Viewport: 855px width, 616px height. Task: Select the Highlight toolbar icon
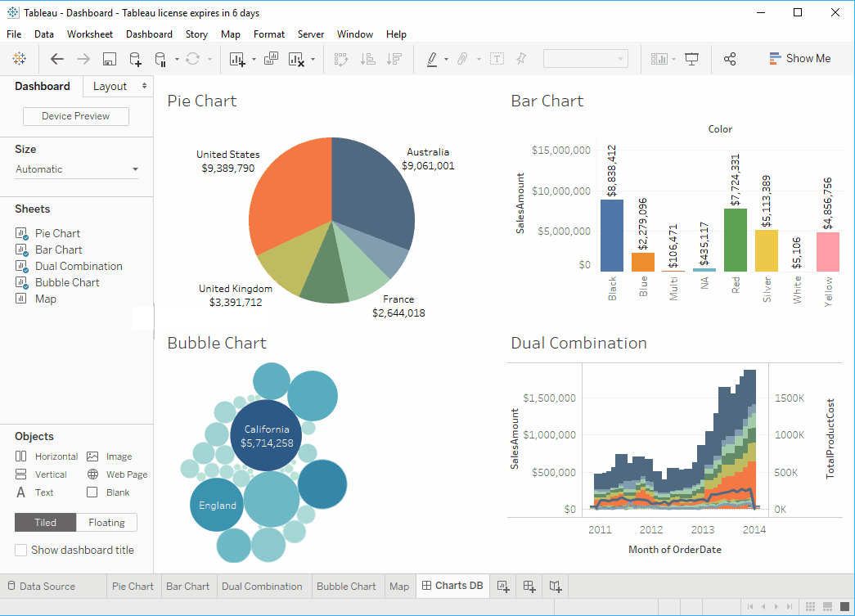tap(432, 58)
